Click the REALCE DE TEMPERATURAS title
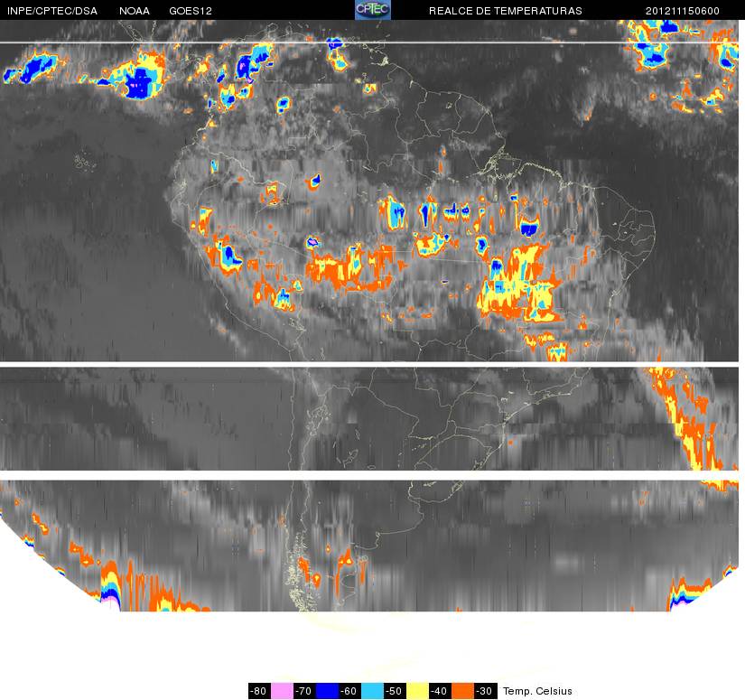745x700 pixels. (x=506, y=11)
